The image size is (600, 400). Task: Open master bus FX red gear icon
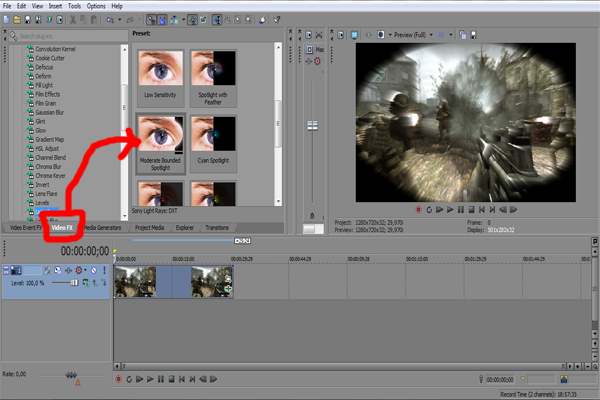317,61
